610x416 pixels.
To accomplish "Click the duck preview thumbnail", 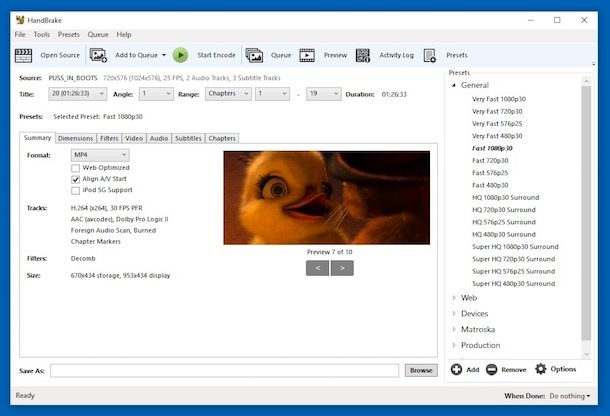I will 327,198.
